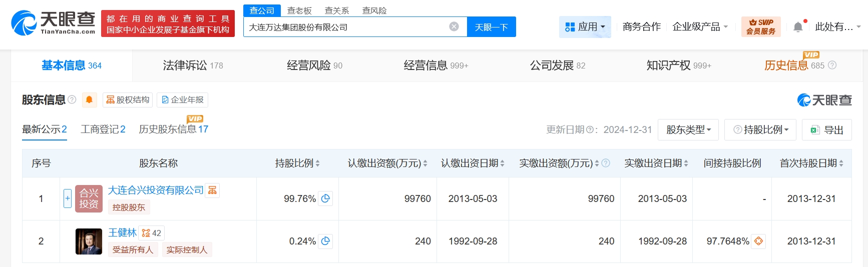868x267 pixels.
Task: Clear the search box with the X icon
Action: click(x=454, y=27)
